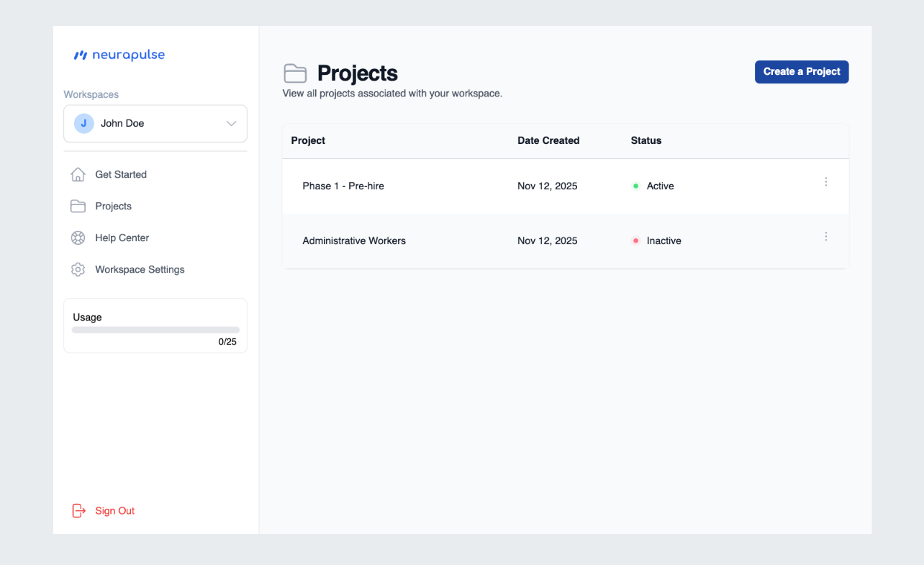Open Projects via the folder icon in sidebar
The height and width of the screenshot is (565, 924).
click(x=78, y=206)
